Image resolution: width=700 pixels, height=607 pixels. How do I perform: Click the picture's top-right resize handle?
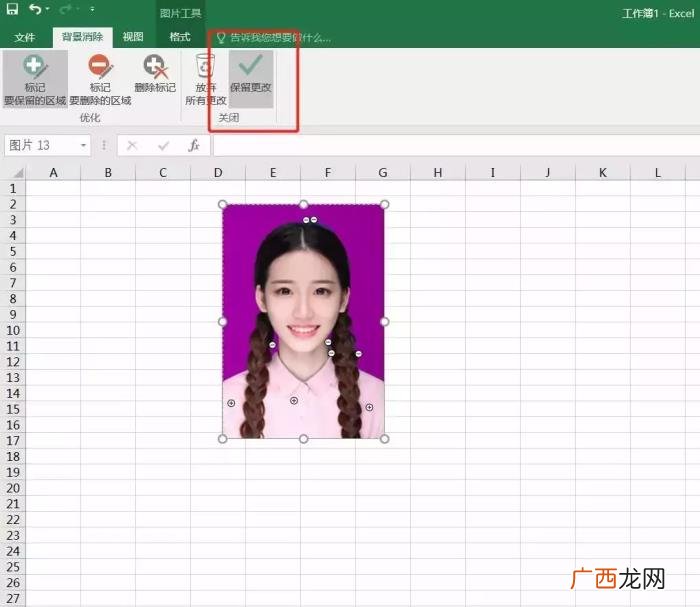(x=384, y=204)
